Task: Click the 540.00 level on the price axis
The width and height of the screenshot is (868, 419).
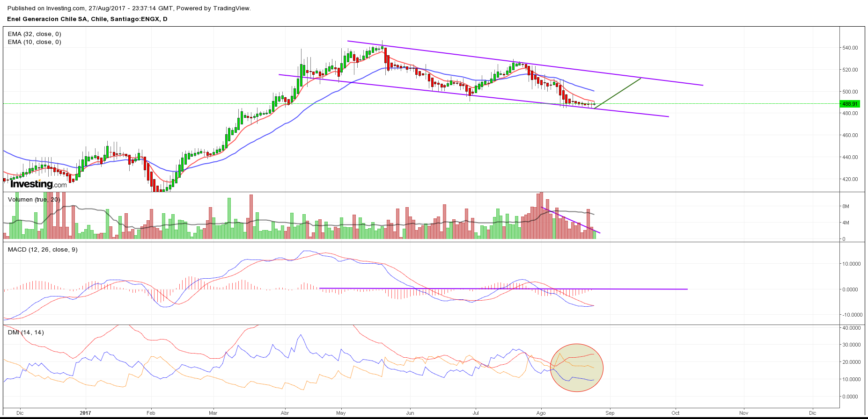Action: [850, 48]
